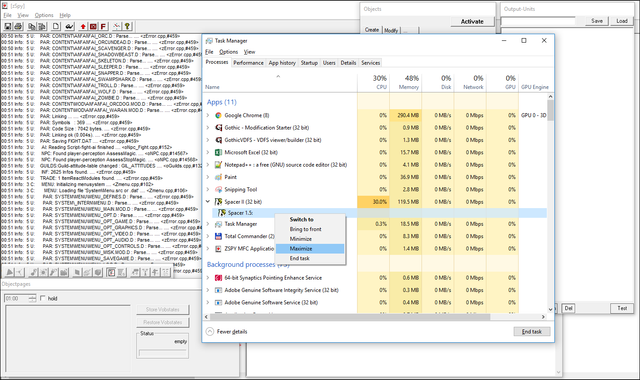640x380 pixels.
Task: Click the Microsoft Excel icon in process list
Action: pyautogui.click(x=218, y=152)
